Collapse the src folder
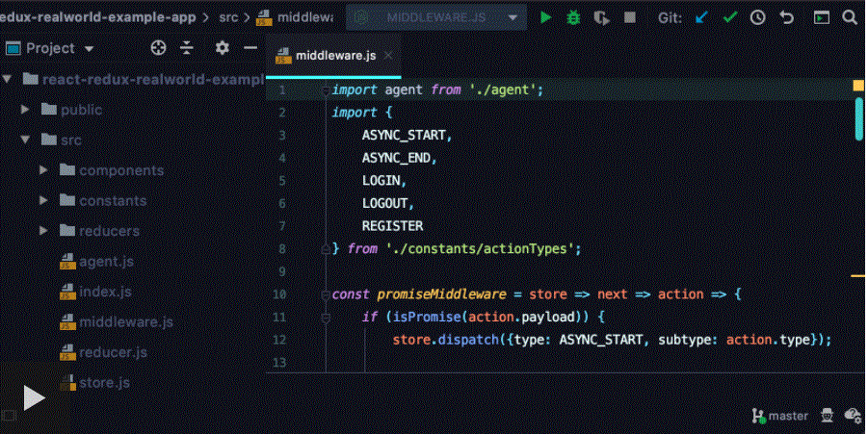This screenshot has width=868, height=434. pos(26,140)
